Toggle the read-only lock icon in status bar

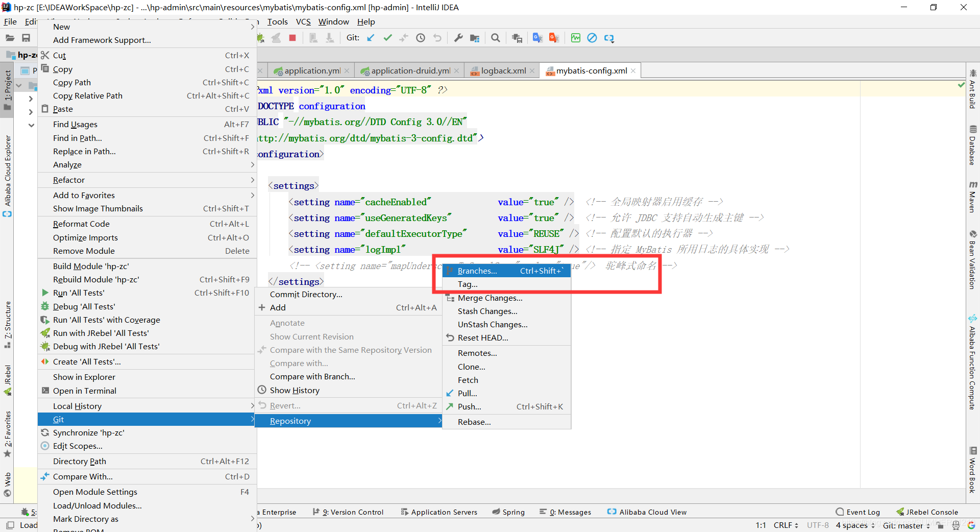tap(940, 525)
